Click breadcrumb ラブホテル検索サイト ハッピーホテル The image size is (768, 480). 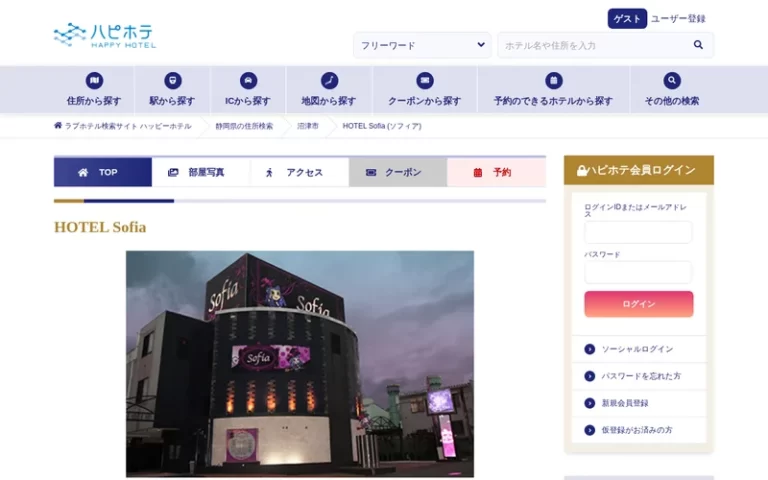[x=128, y=126]
